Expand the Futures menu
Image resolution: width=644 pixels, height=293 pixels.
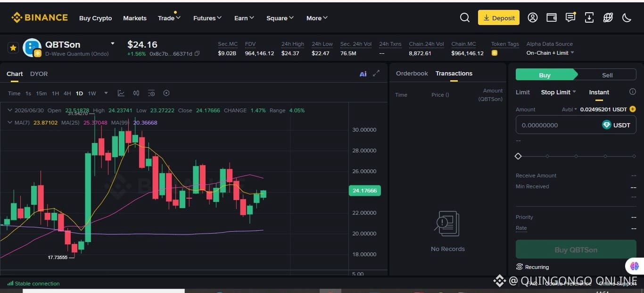207,18
